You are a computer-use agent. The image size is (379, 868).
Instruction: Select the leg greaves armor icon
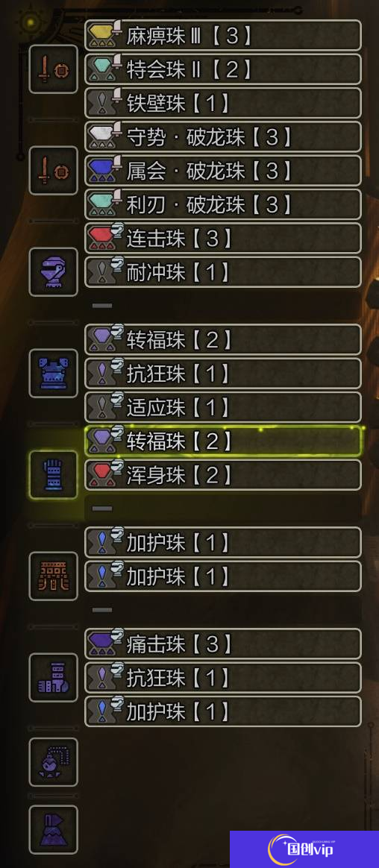point(53,678)
